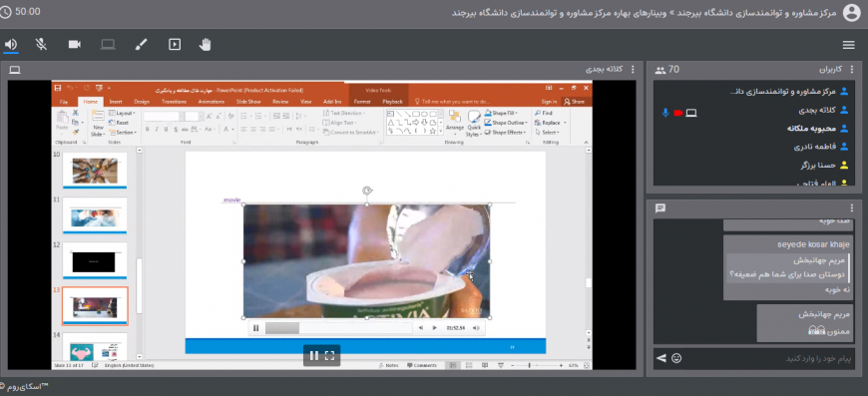The height and width of the screenshot is (396, 868).
Task: Open the emoji picker in chat
Action: click(675, 358)
